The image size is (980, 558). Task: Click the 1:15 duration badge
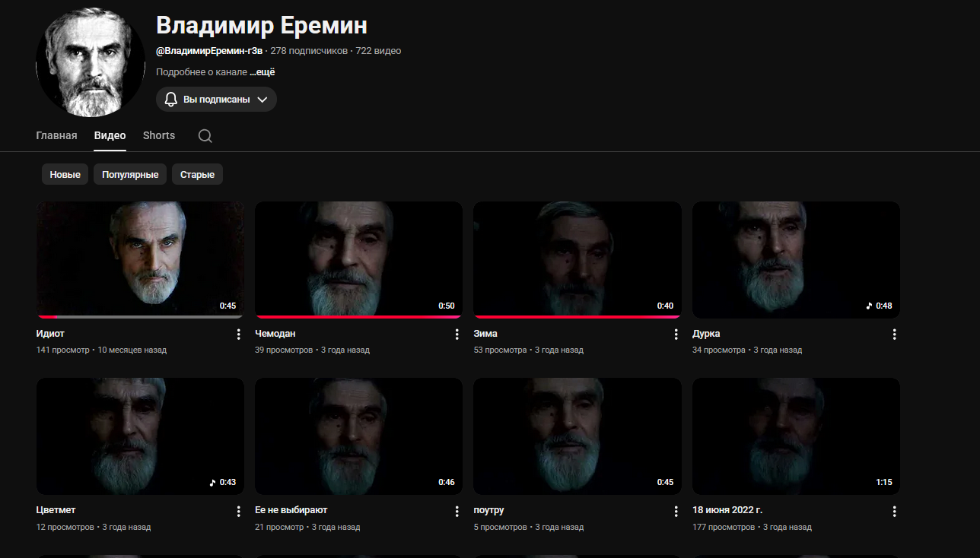click(884, 482)
